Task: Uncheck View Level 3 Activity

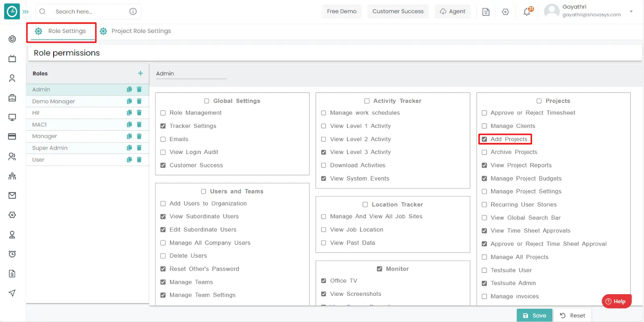Action: 324,152
